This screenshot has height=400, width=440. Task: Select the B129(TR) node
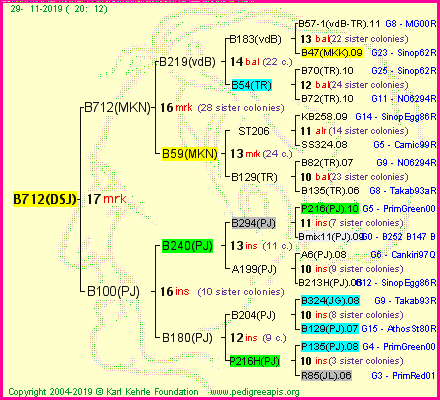coord(254,177)
